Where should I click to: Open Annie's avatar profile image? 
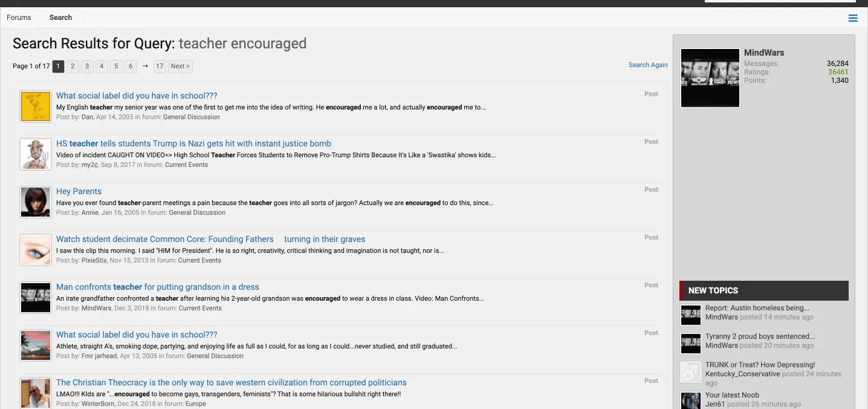coord(35,202)
